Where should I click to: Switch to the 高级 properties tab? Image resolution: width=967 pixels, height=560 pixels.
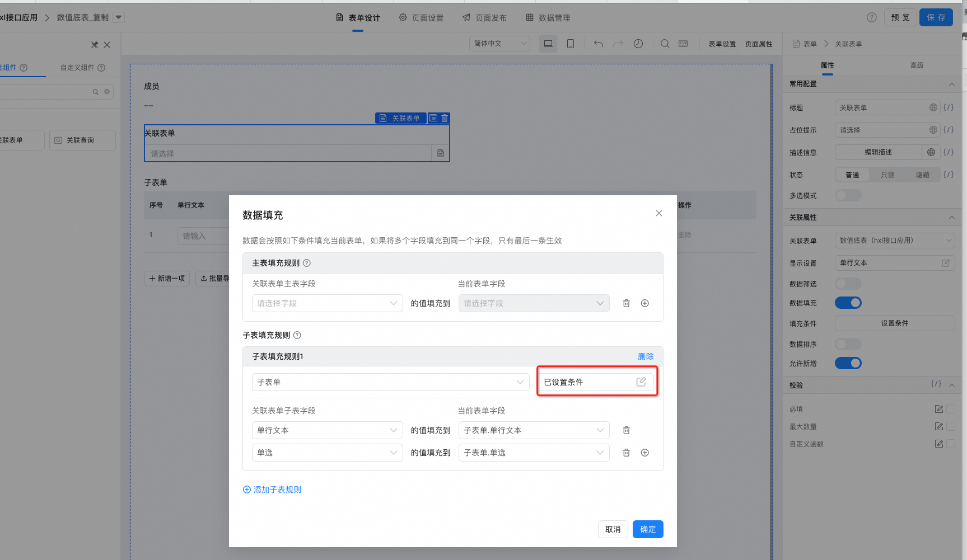point(917,65)
